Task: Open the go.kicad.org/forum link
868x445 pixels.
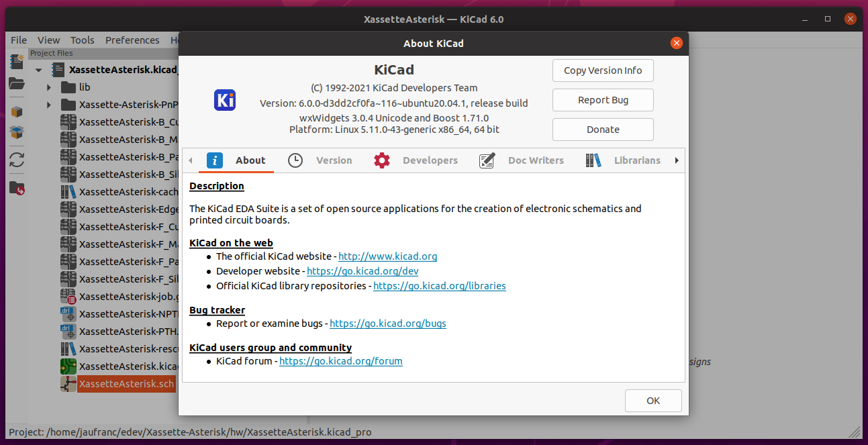Action: 341,361
